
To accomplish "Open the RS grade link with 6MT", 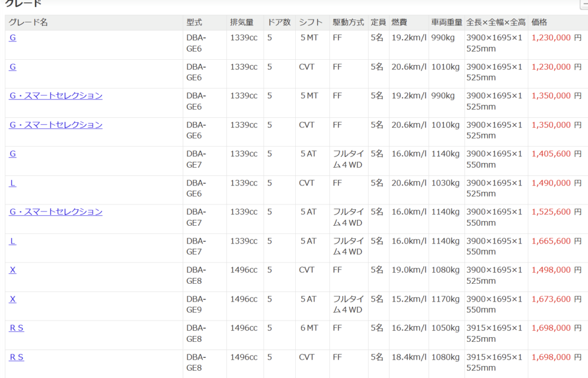I will click(17, 327).
